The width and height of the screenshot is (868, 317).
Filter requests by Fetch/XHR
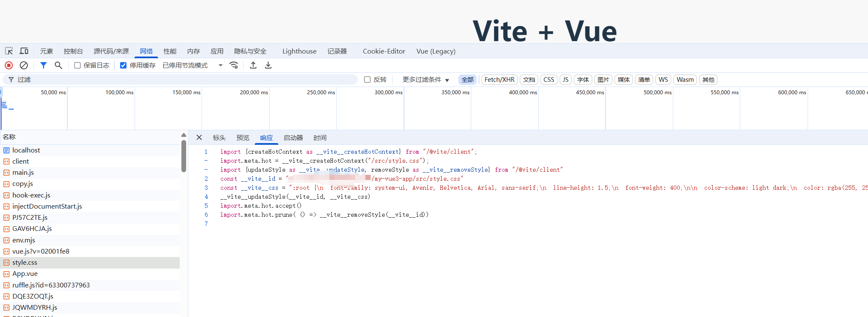pos(500,80)
